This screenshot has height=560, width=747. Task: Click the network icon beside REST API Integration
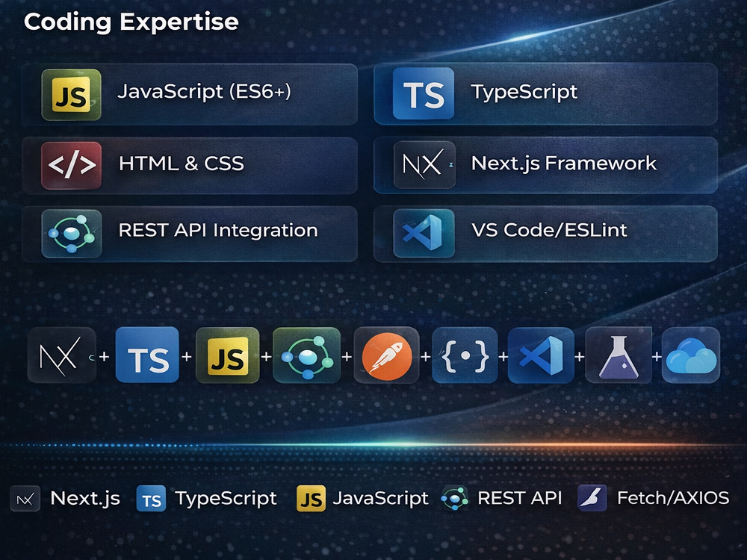72,233
